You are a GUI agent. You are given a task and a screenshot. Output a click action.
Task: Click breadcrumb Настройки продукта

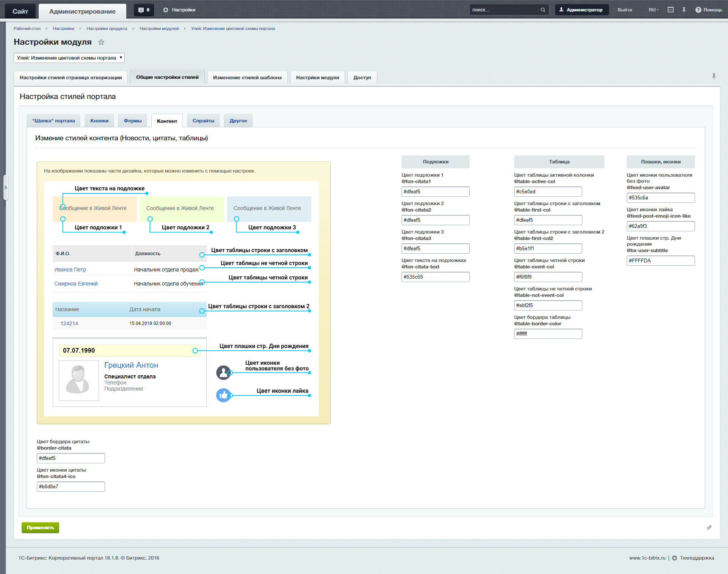pos(107,28)
